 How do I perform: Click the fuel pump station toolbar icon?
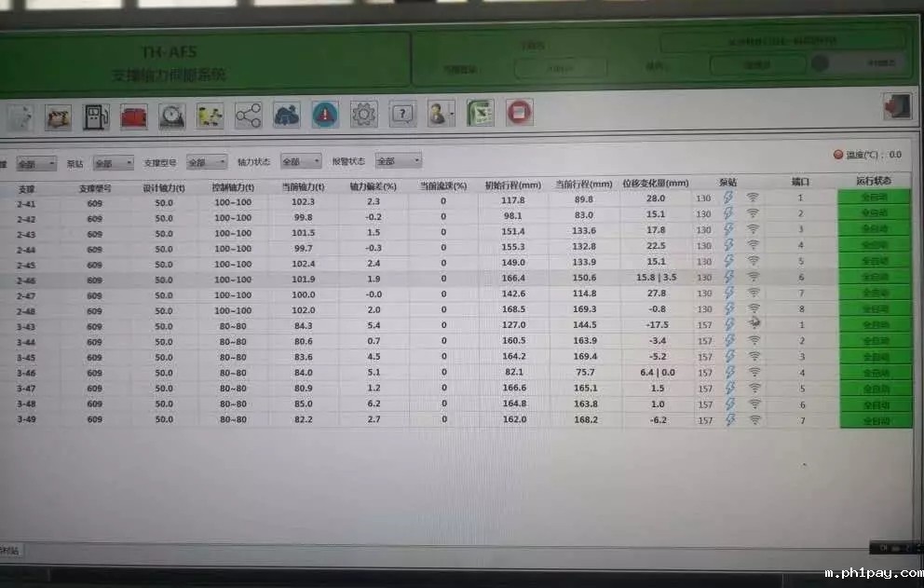pyautogui.click(x=97, y=116)
